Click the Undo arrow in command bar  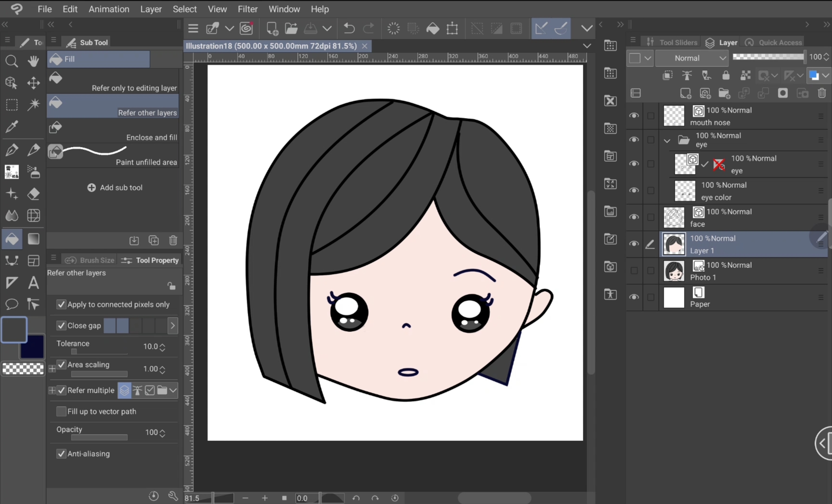349,28
